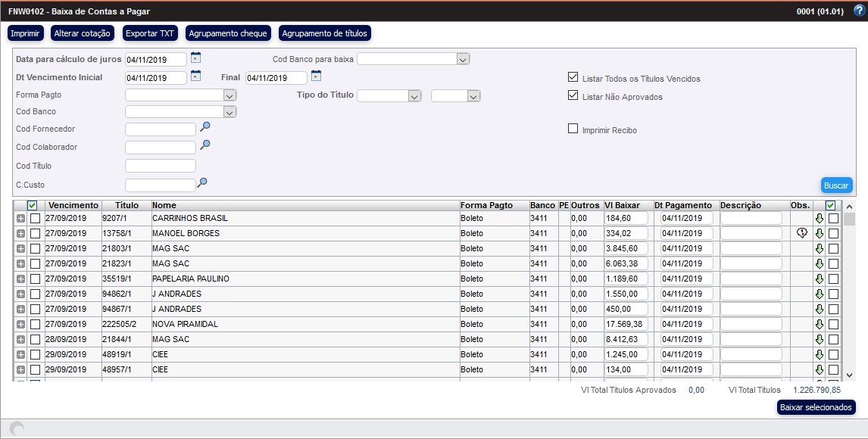Click the Agrupamento de títulos button
The height and width of the screenshot is (439, 868).
(325, 33)
